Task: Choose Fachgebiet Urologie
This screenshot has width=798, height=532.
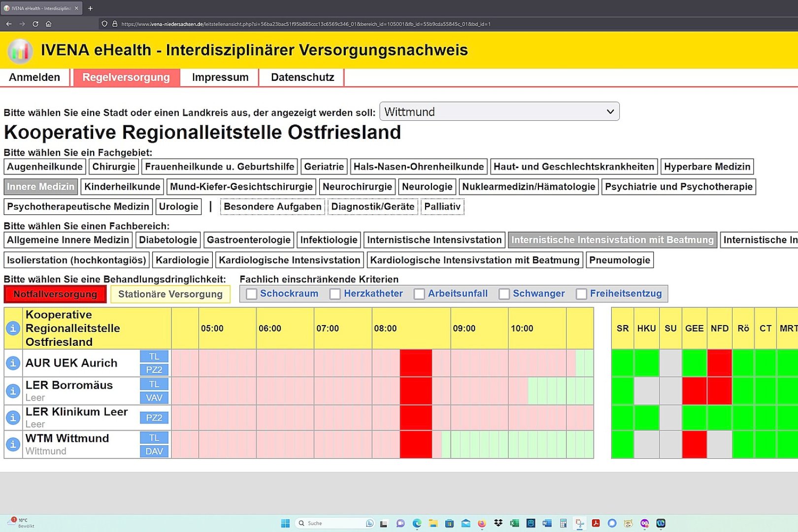Action: [x=179, y=206]
